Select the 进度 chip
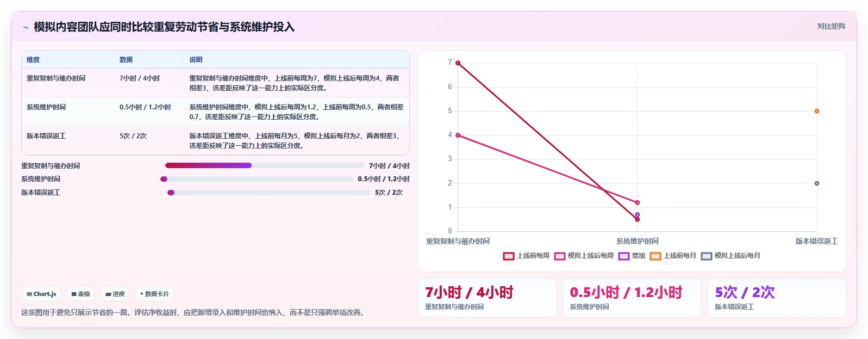 pyautogui.click(x=115, y=294)
